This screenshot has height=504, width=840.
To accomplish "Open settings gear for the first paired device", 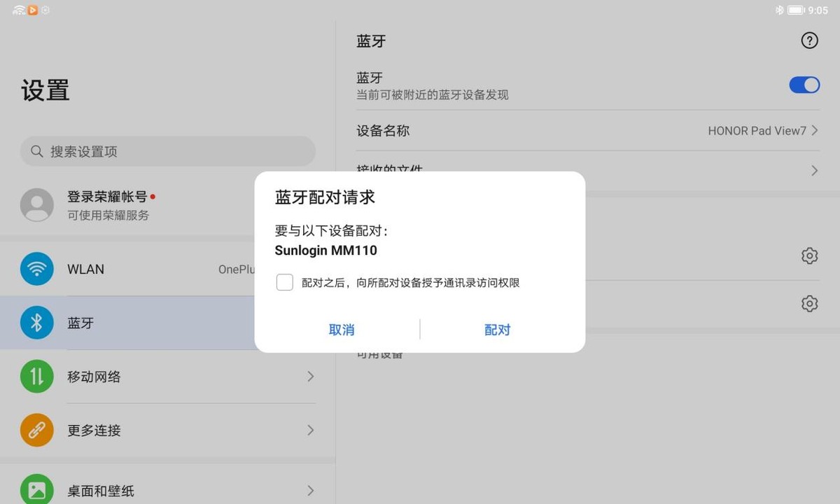I will coord(809,255).
